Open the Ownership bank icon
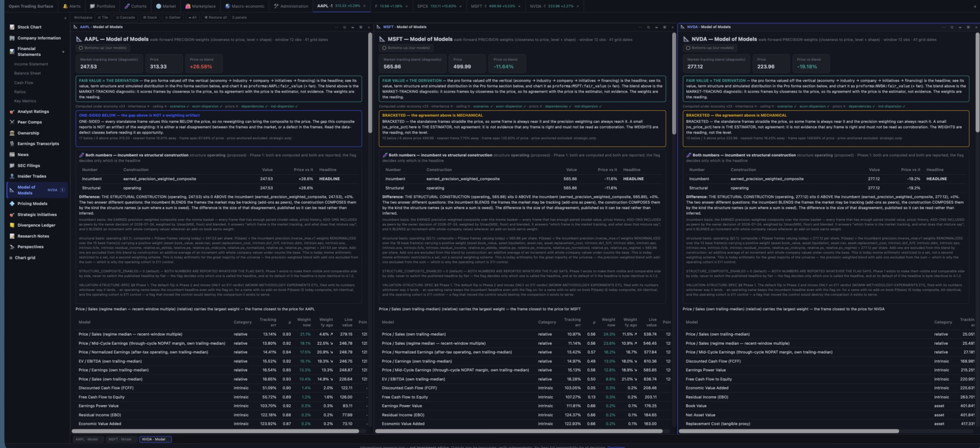This screenshot has height=448, width=980. [12, 133]
